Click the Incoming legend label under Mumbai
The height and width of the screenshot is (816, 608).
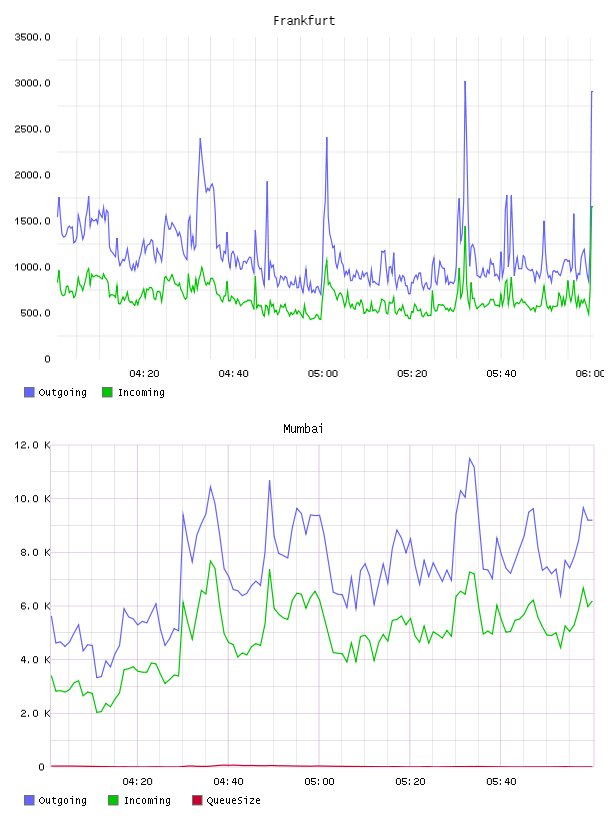tap(147, 800)
